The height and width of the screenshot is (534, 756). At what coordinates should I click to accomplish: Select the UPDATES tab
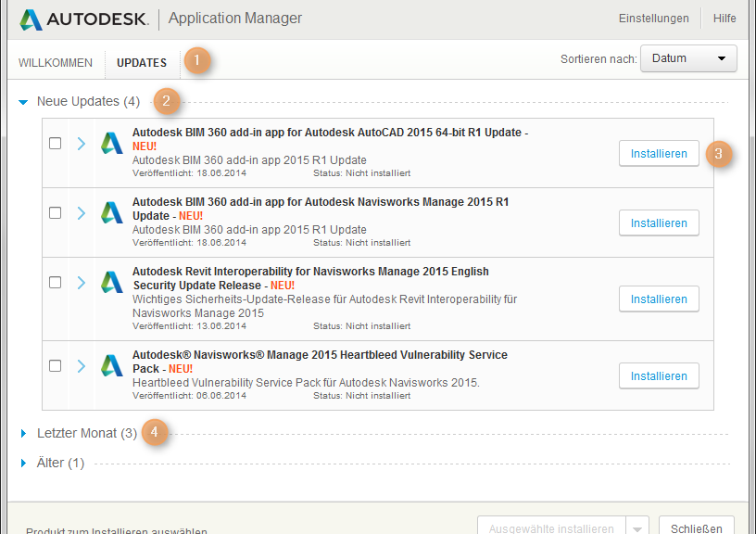pos(142,63)
